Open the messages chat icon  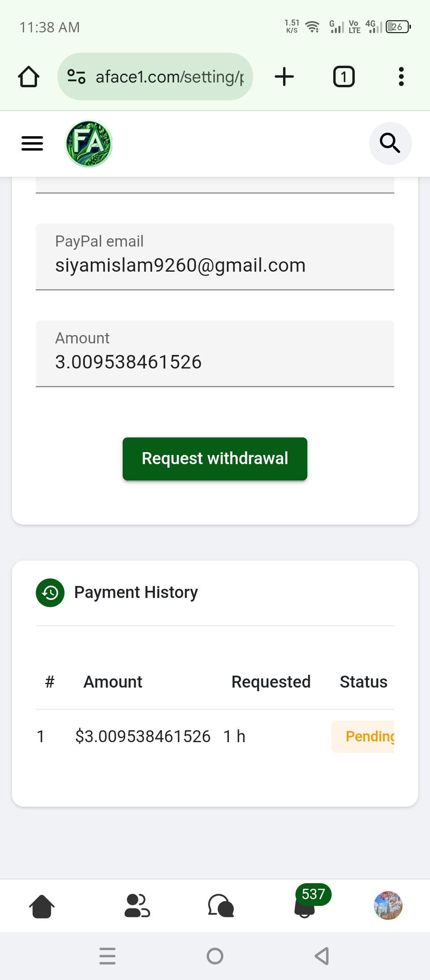221,906
